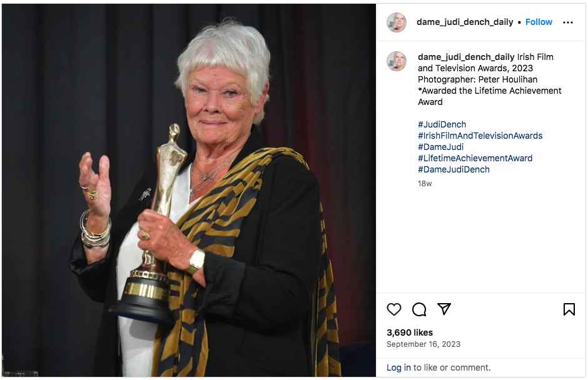Image resolution: width=588 pixels, height=380 pixels.
Task: Open the three-dot more options menu
Action: coord(568,22)
